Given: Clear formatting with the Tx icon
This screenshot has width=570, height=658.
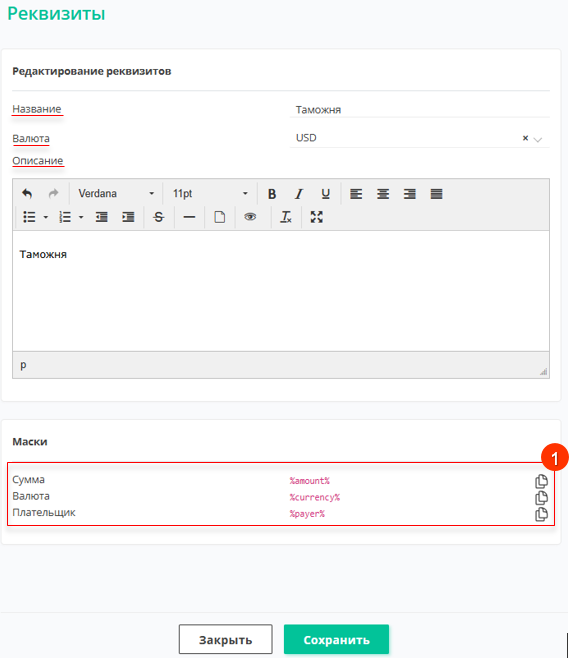Looking at the screenshot, I should [x=286, y=217].
